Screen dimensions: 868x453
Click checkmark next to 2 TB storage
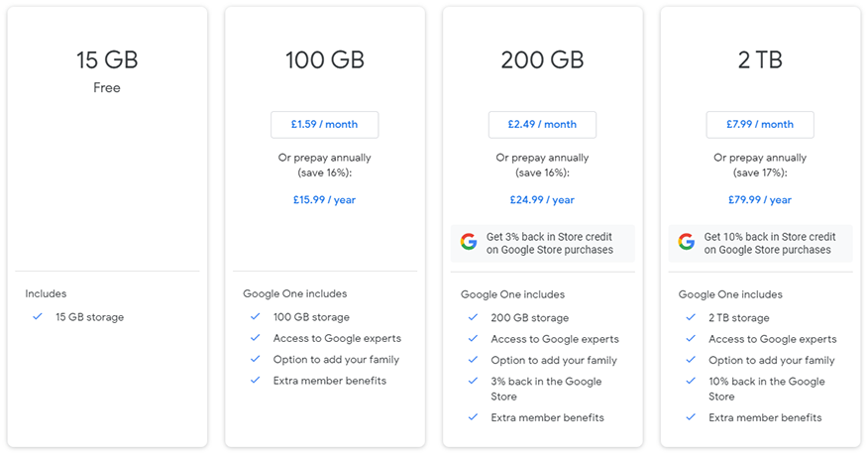(691, 318)
